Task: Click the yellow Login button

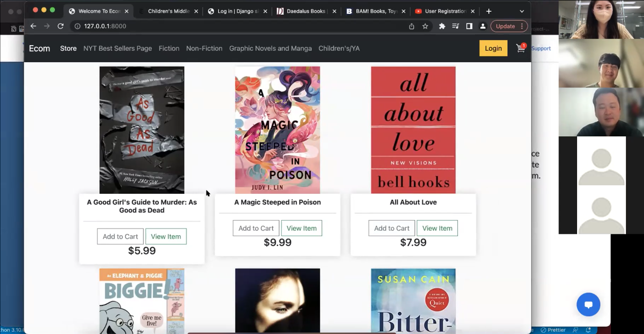Action: [x=493, y=48]
